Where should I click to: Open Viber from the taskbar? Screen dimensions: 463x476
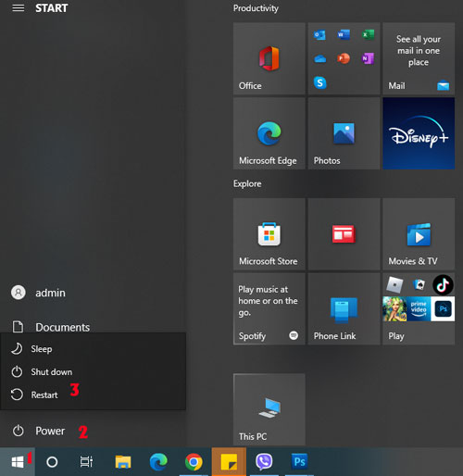point(264,462)
